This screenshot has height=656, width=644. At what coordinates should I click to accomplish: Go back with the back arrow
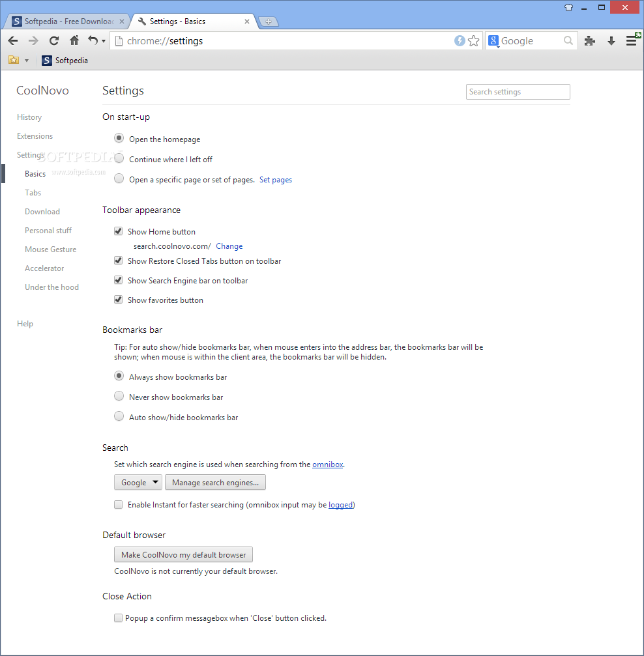[13, 40]
